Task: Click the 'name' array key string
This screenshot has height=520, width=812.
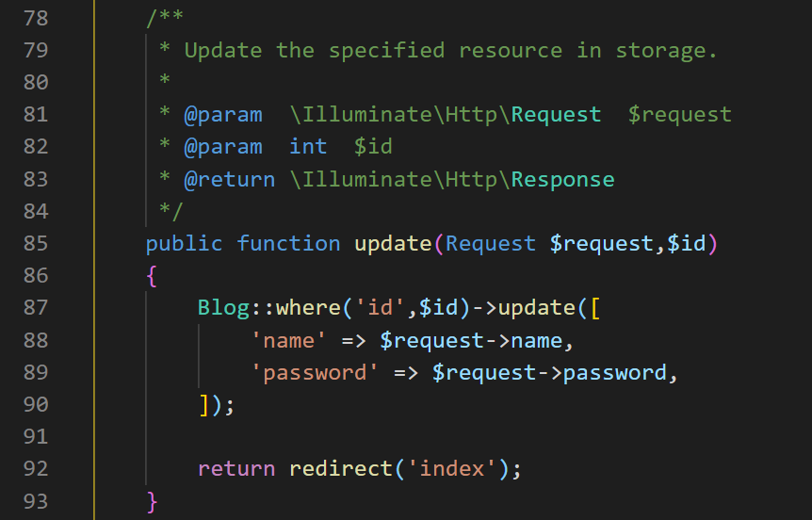Action: point(289,340)
